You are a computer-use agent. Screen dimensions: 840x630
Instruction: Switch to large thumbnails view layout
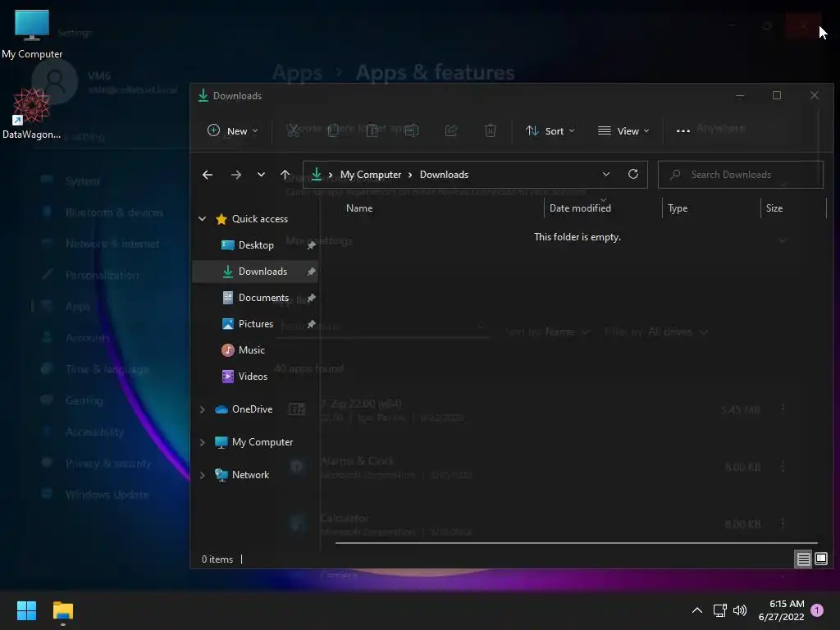(820, 559)
